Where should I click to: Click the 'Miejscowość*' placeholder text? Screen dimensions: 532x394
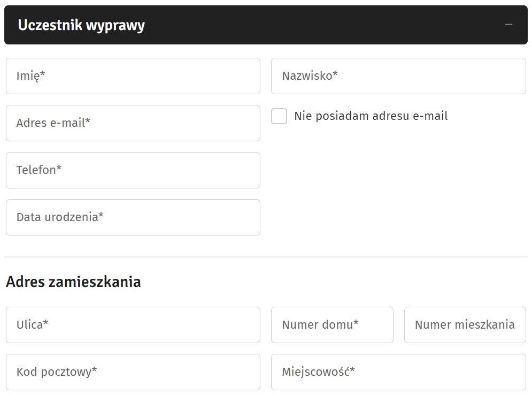tap(318, 372)
